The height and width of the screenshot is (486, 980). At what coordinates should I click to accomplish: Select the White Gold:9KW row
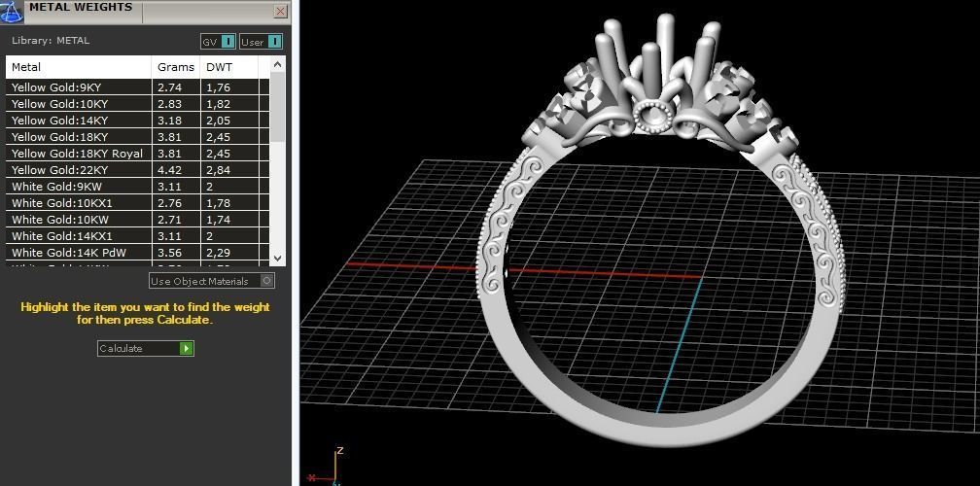point(137,187)
